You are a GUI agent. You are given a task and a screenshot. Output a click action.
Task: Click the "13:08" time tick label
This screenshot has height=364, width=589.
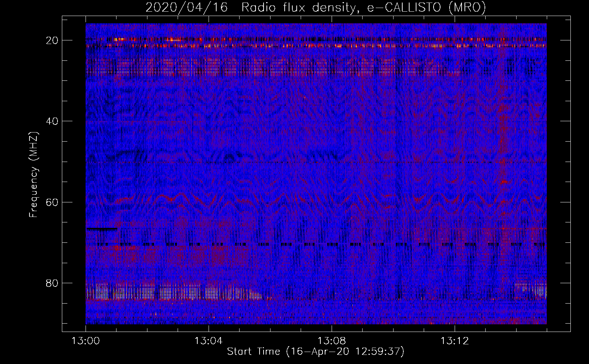pyautogui.click(x=332, y=341)
